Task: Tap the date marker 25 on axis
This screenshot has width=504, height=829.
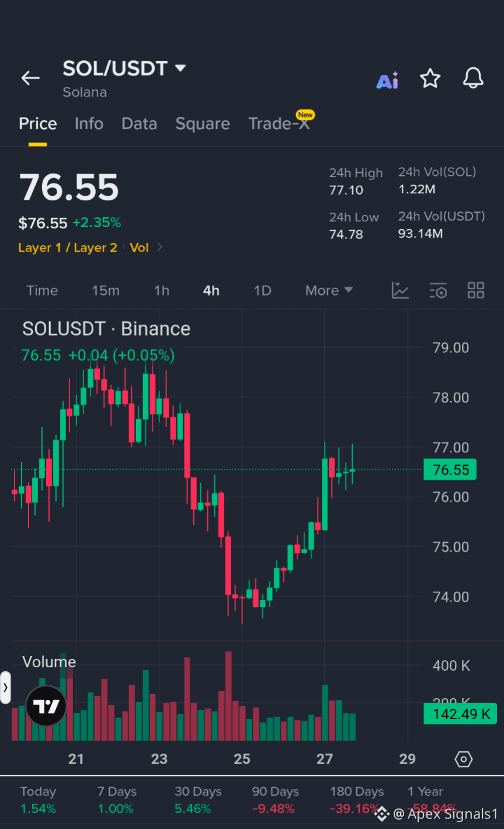Action: point(242,759)
